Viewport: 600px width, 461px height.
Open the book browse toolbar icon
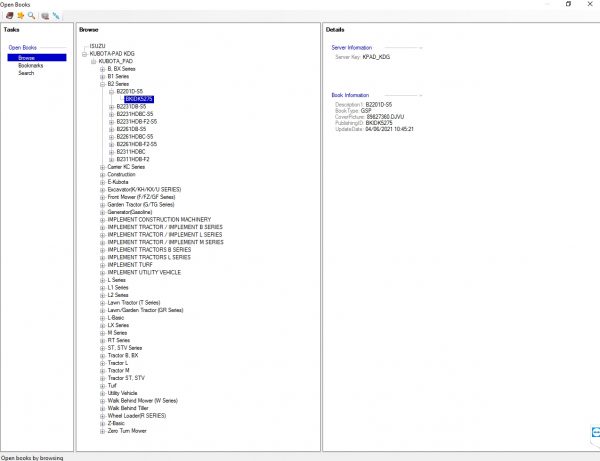[10, 16]
